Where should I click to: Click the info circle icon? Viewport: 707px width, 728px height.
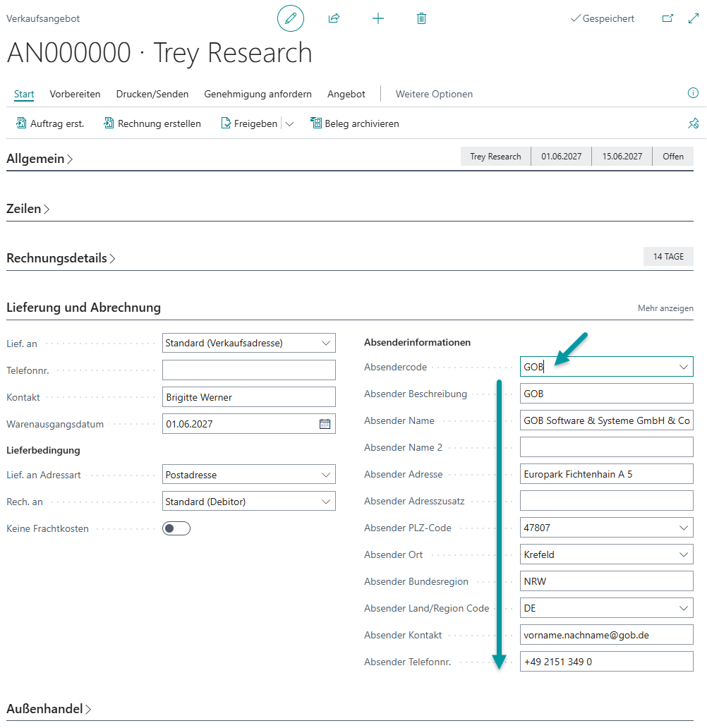point(693,93)
